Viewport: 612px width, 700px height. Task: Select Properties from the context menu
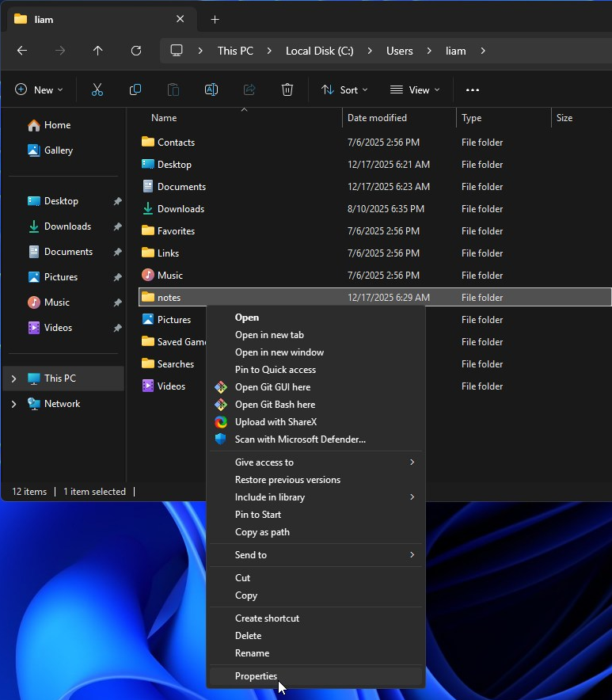pyautogui.click(x=257, y=676)
